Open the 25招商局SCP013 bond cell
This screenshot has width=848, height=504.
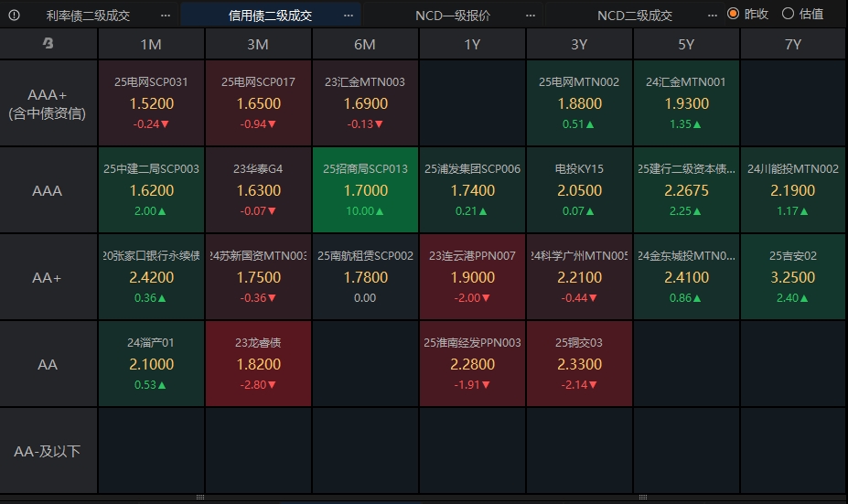(x=365, y=190)
